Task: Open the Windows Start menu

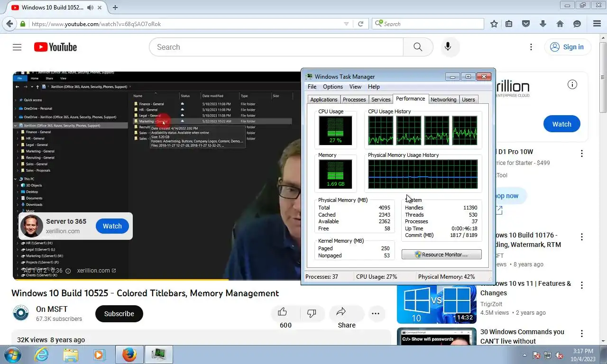Action: (12, 355)
